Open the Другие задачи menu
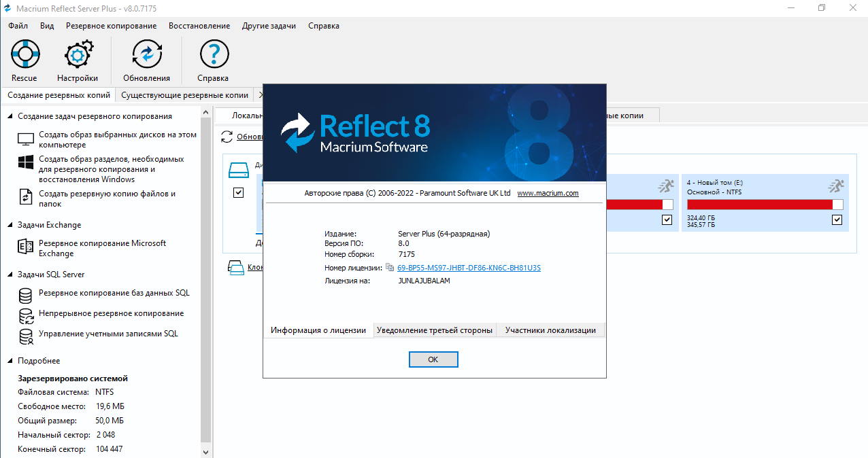 269,26
